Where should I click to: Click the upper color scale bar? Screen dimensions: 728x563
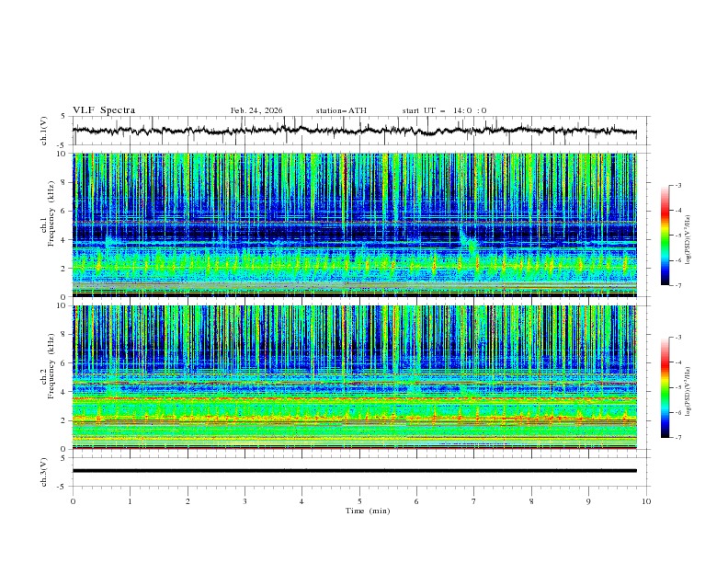[x=665, y=236]
